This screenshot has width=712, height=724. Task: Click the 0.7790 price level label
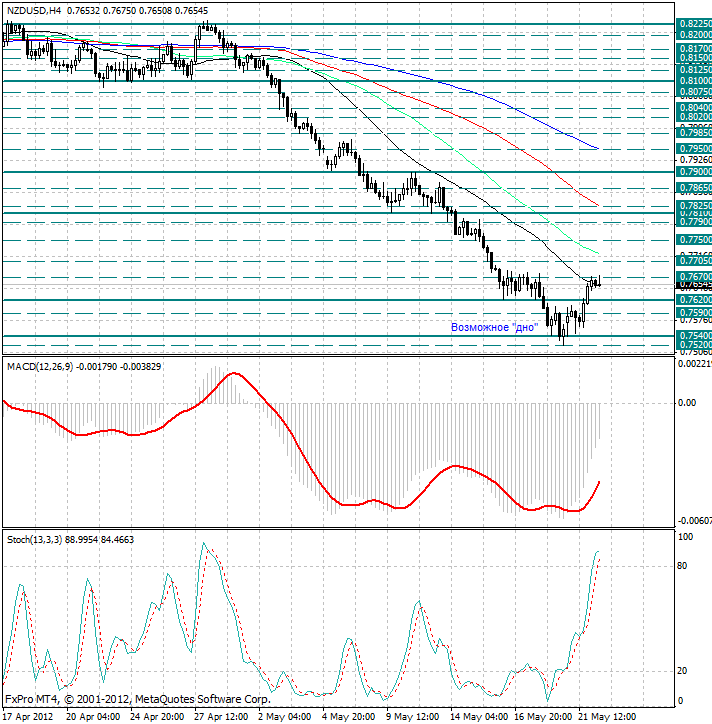pos(694,222)
